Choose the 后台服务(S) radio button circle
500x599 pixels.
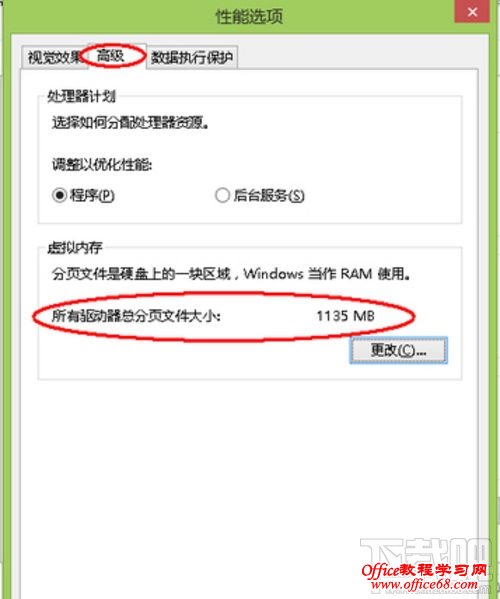click(x=222, y=195)
